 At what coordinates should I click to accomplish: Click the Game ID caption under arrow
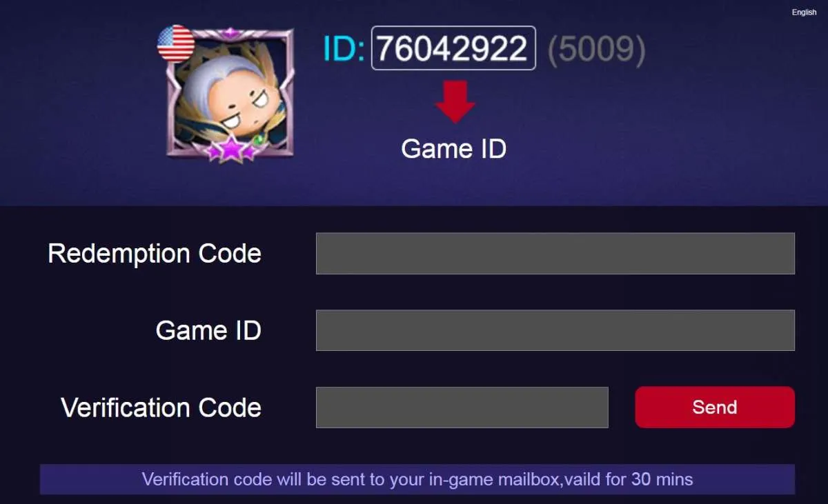click(x=454, y=148)
